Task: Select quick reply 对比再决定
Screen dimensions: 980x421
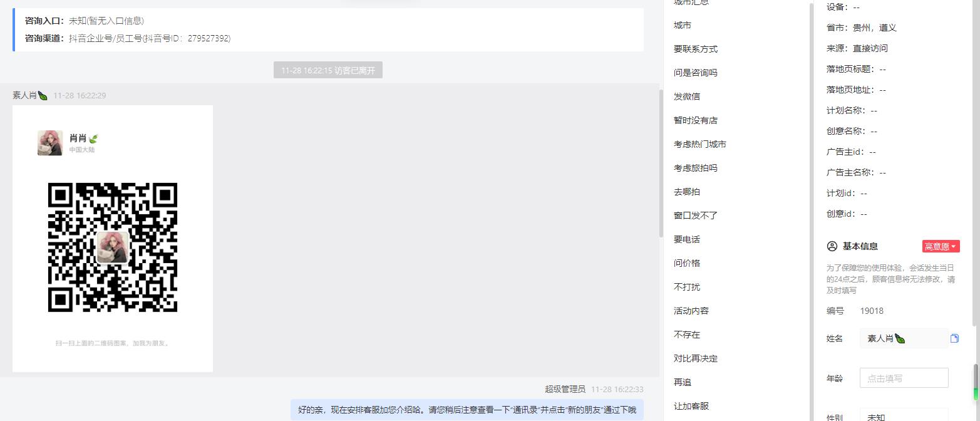Action: click(696, 358)
